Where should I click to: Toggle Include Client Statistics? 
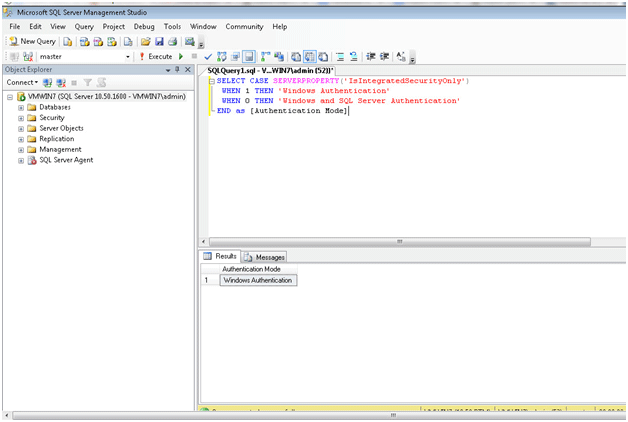(279, 56)
